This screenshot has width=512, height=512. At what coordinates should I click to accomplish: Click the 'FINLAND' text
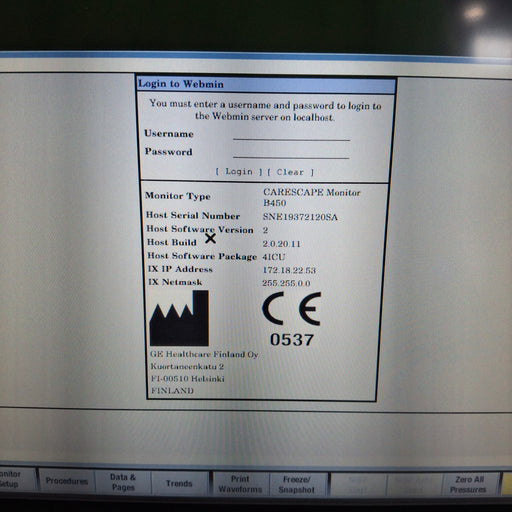tap(172, 391)
